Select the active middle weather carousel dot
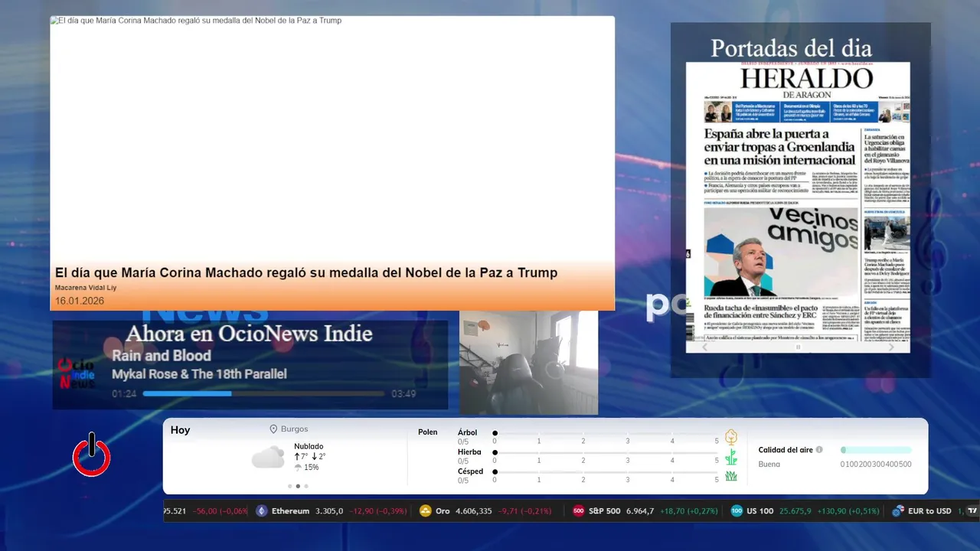The height and width of the screenshot is (551, 980). pyautogui.click(x=298, y=486)
